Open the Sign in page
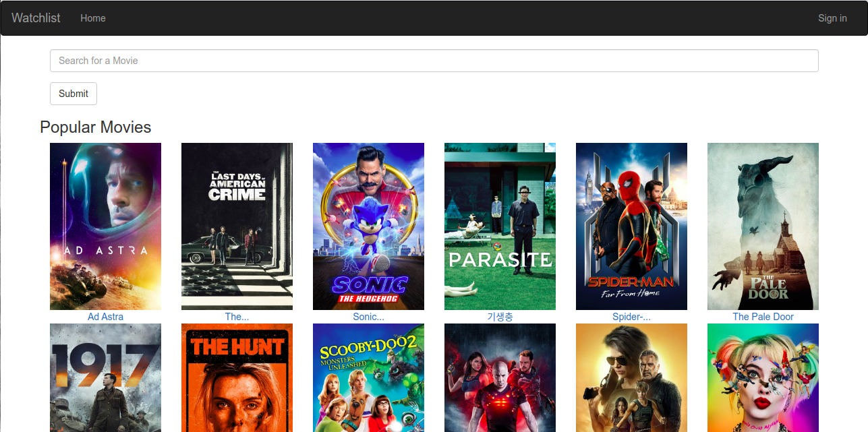868x432 pixels. [832, 18]
